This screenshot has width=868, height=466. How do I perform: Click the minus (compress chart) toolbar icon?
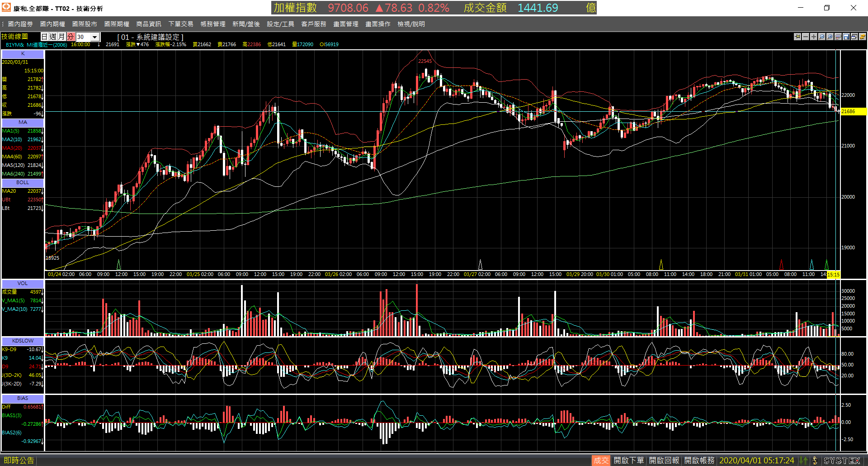click(x=806, y=37)
